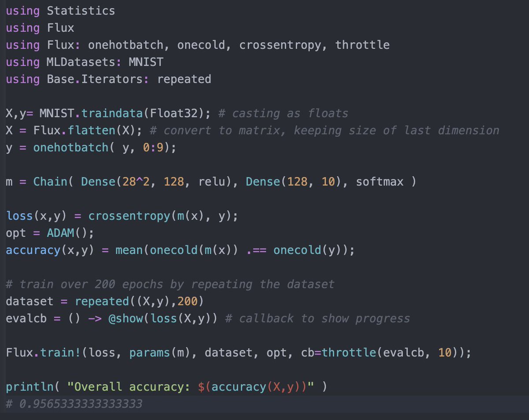The height and width of the screenshot is (420, 529).
Task: Click the '0:9' range argument
Action: pos(153,148)
